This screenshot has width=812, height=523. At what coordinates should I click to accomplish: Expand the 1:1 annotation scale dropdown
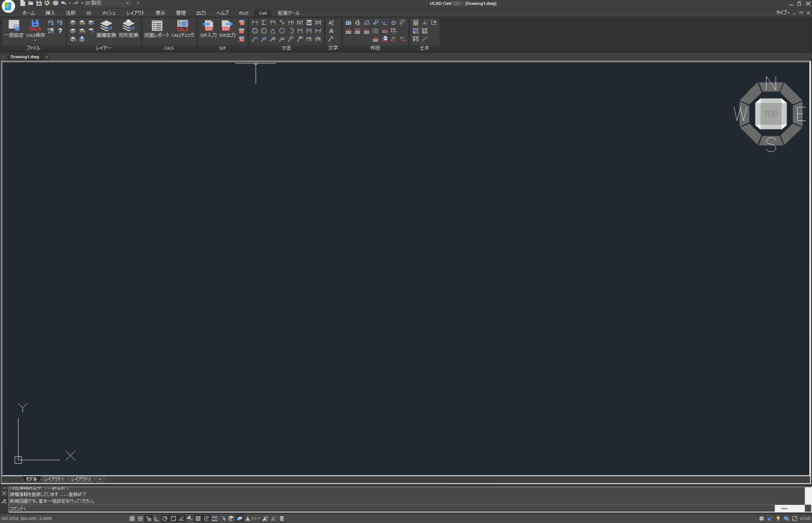pyautogui.click(x=256, y=519)
